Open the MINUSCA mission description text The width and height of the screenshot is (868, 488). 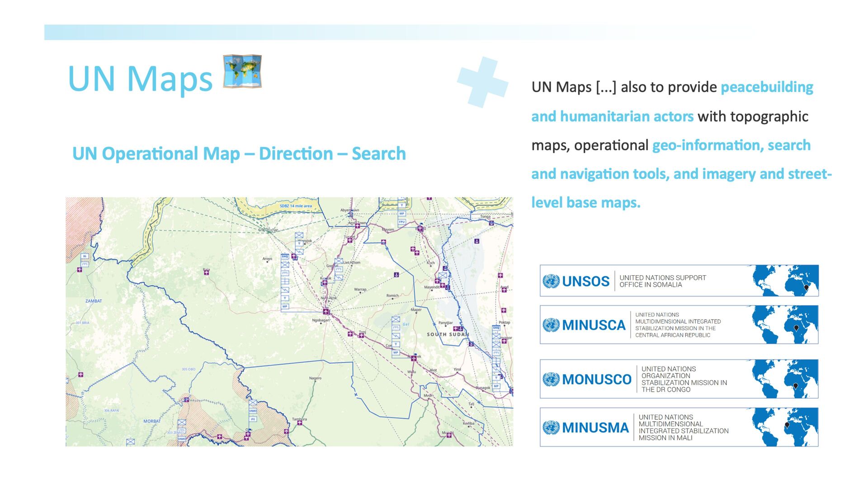click(677, 325)
